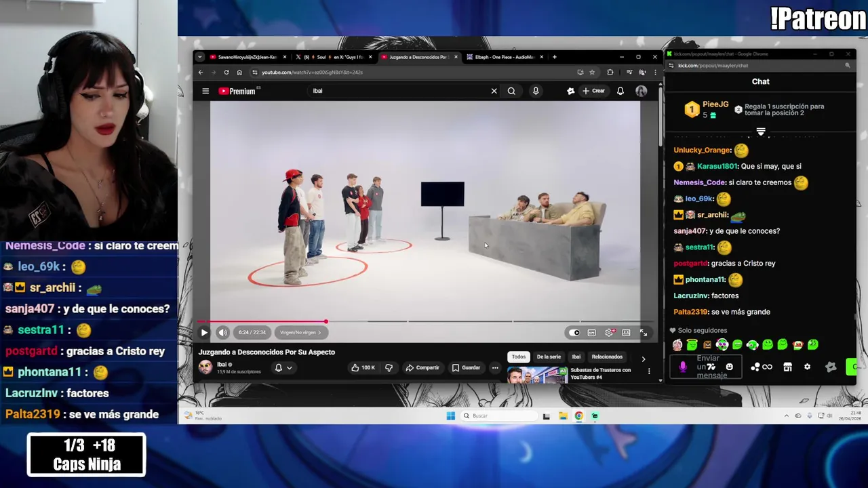Open the Chrome three-dot menu
The image size is (868, 488).
pos(654,73)
